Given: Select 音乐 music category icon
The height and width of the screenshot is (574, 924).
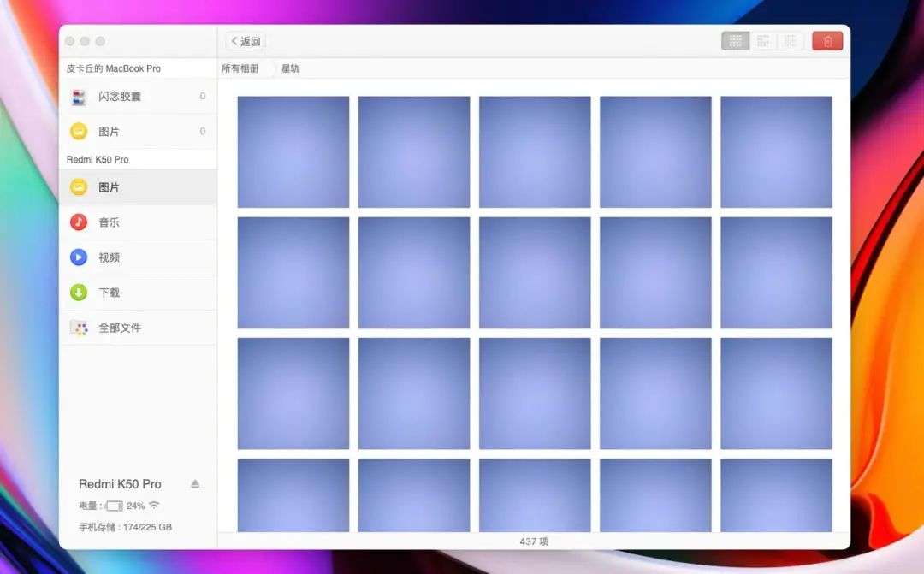Looking at the screenshot, I should pos(79,222).
